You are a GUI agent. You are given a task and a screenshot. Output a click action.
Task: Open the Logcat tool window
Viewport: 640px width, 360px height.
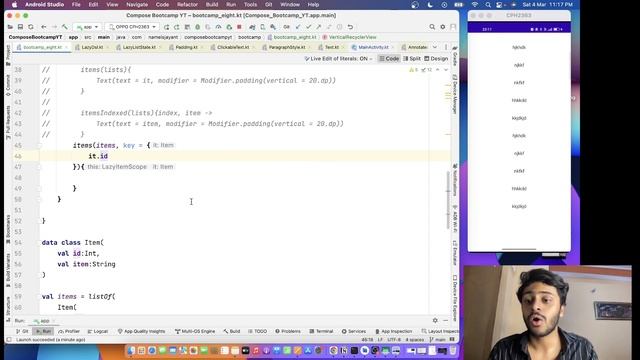[x=98, y=331]
